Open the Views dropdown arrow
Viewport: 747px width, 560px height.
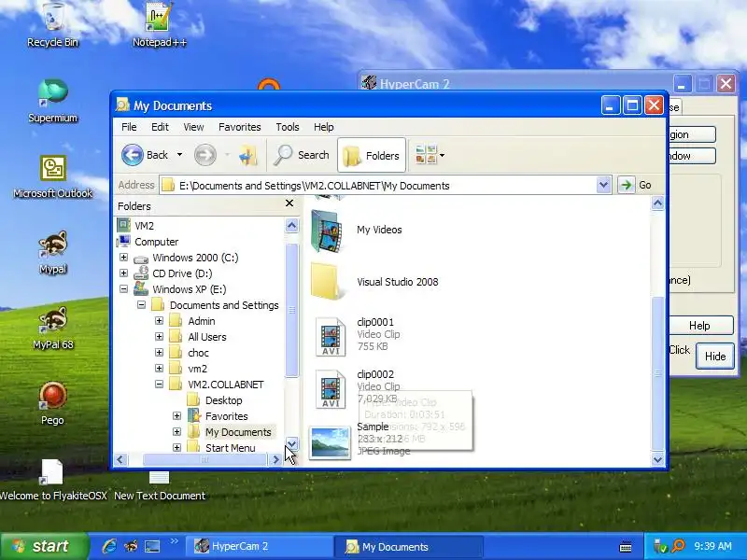(x=442, y=155)
